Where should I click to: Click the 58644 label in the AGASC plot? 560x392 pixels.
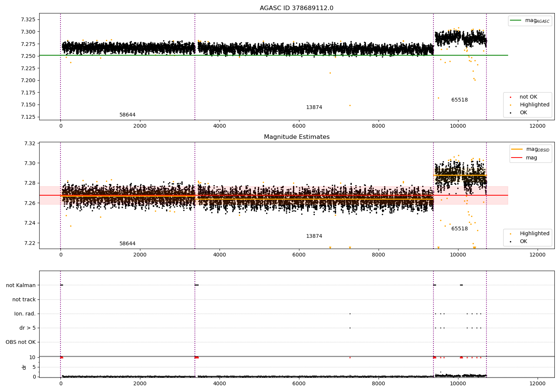tap(127, 115)
